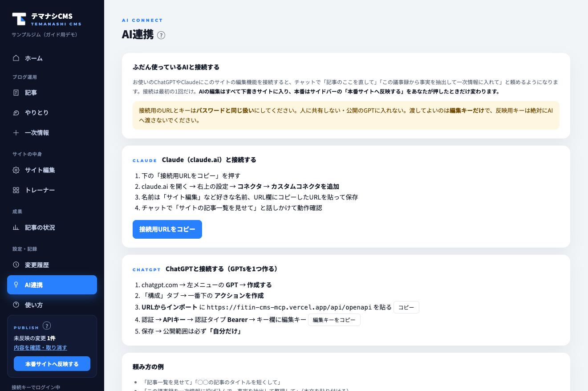Click the openapi URL text
The width and height of the screenshot is (588, 391).
289,307
